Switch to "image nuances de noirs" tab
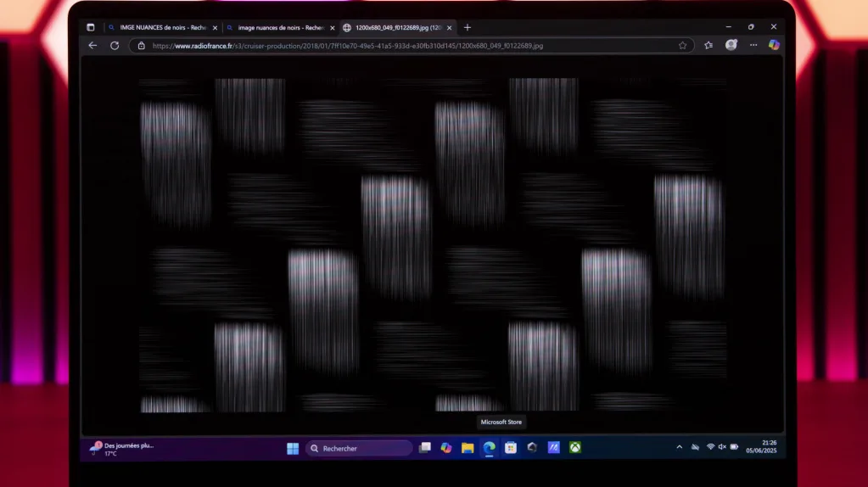Image resolution: width=868 pixels, height=487 pixels. (275, 27)
